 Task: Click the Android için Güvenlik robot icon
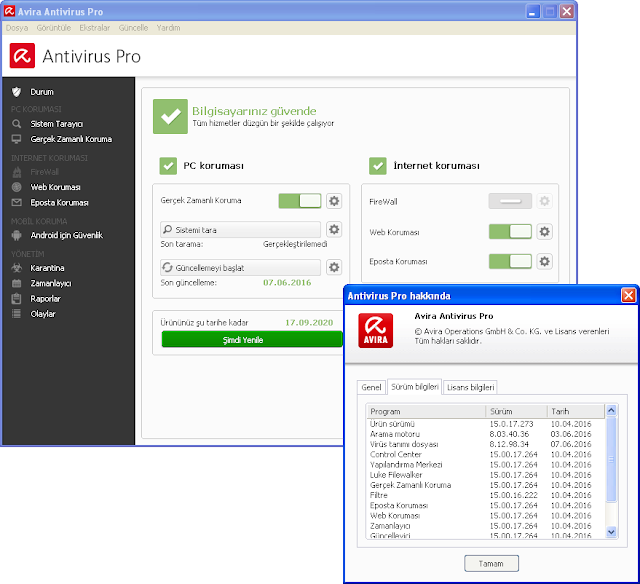coord(16,235)
